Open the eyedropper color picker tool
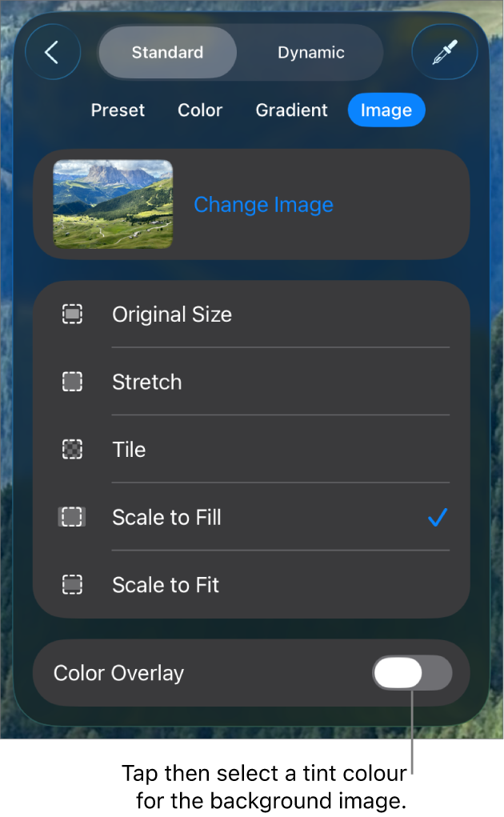This screenshot has width=504, height=817. pyautogui.click(x=444, y=51)
